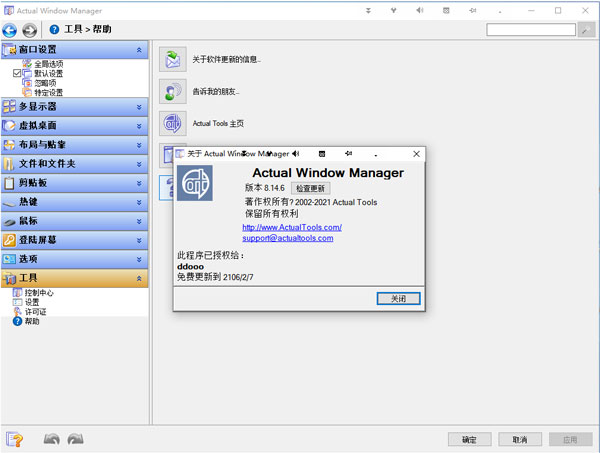Click the 确定 button
This screenshot has height=453, width=600.
pos(470,439)
